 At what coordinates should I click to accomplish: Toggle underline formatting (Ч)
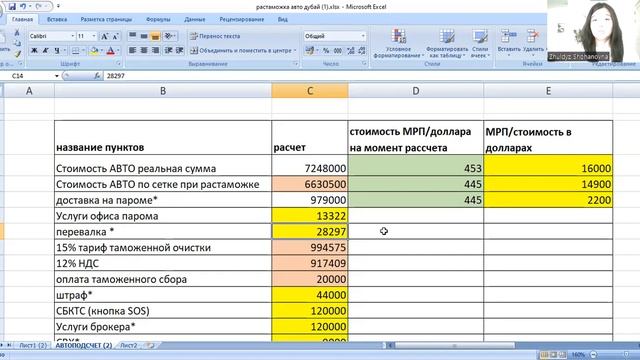[x=57, y=51]
